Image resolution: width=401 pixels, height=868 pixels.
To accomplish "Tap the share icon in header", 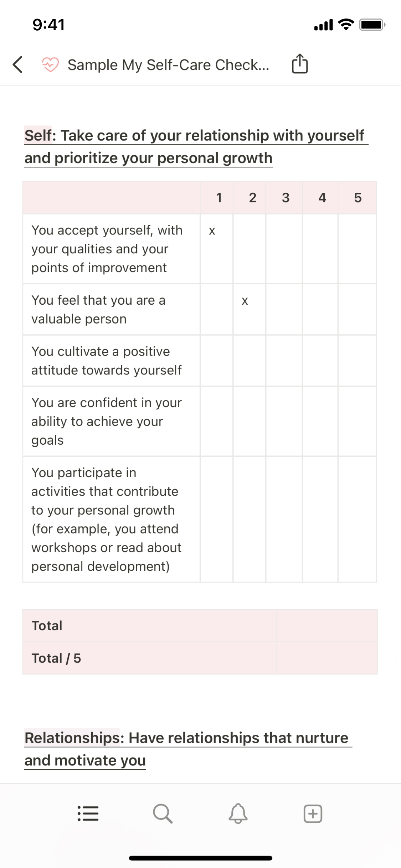I will [x=299, y=64].
